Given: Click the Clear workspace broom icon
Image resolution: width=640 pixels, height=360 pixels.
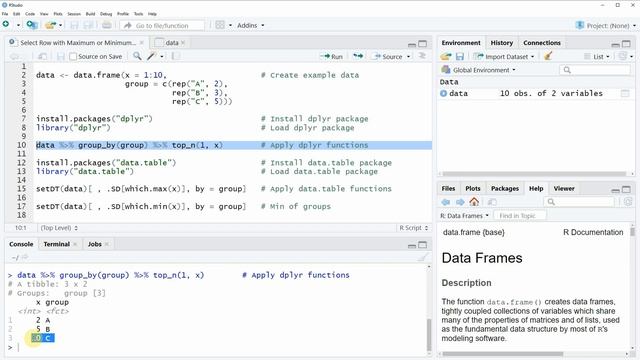Looking at the screenshot, I should [x=548, y=56].
